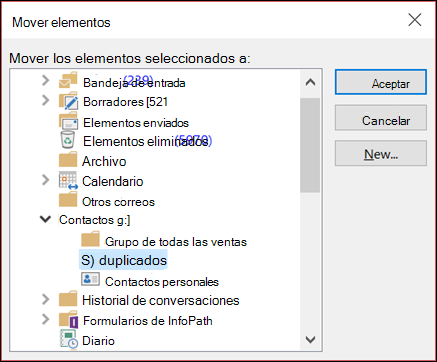
Task: Choose Elementos enviados as destination
Action: point(136,123)
